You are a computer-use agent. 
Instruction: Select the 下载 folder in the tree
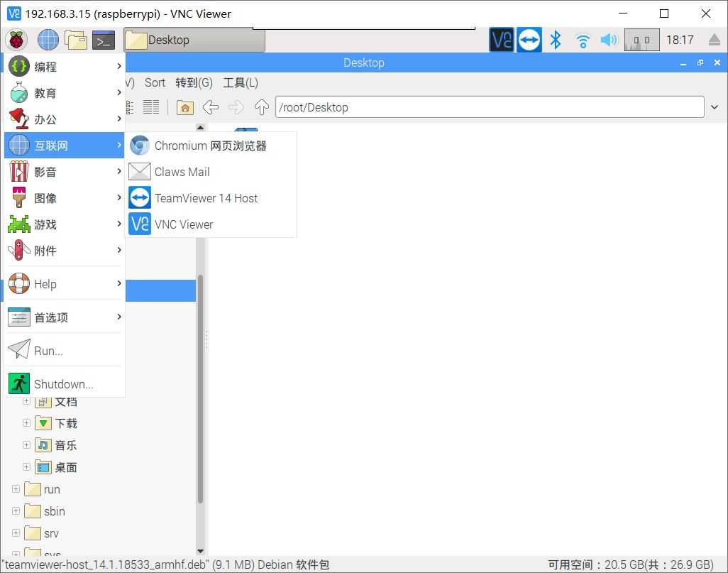57,423
